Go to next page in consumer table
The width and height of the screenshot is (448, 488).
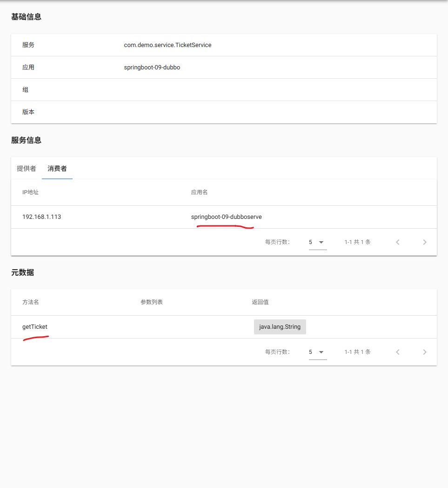click(425, 242)
